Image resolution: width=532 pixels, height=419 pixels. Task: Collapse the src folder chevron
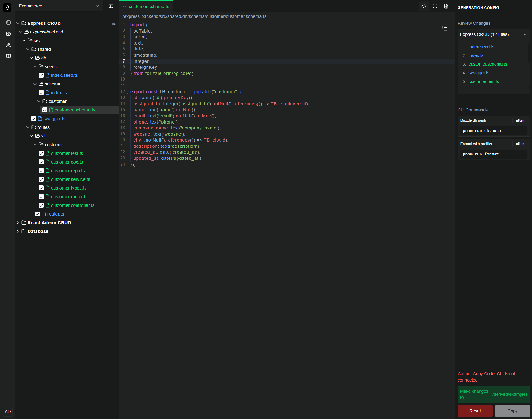pos(24,41)
